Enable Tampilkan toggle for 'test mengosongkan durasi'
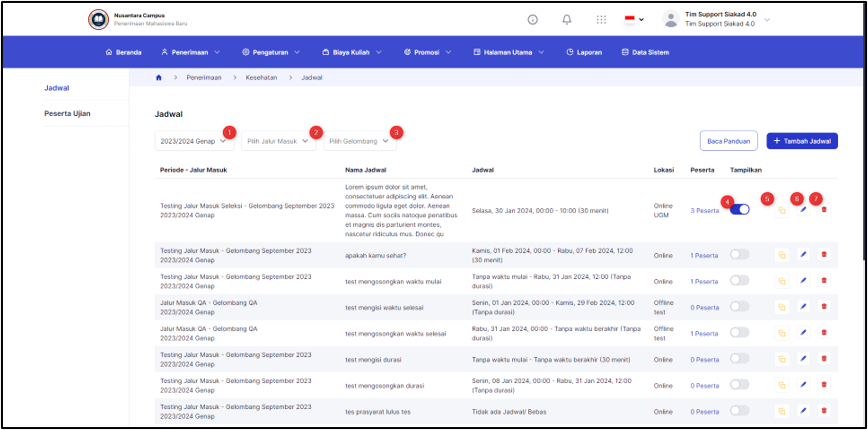Screen dimensions: 868x430 tap(740, 385)
